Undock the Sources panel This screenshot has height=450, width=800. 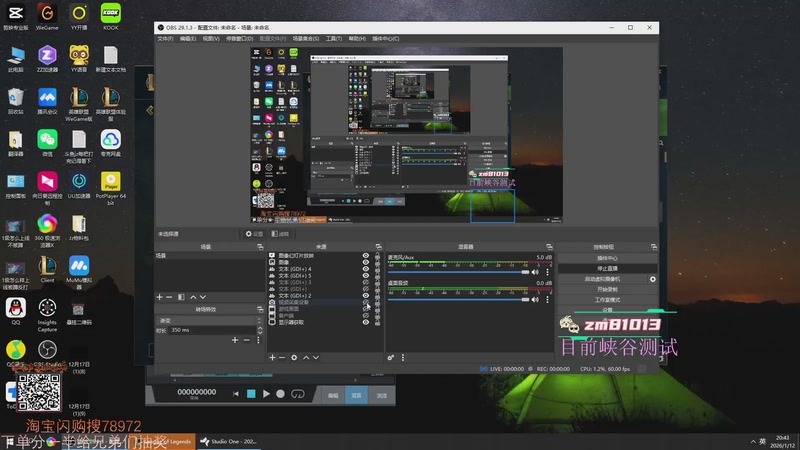379,247
